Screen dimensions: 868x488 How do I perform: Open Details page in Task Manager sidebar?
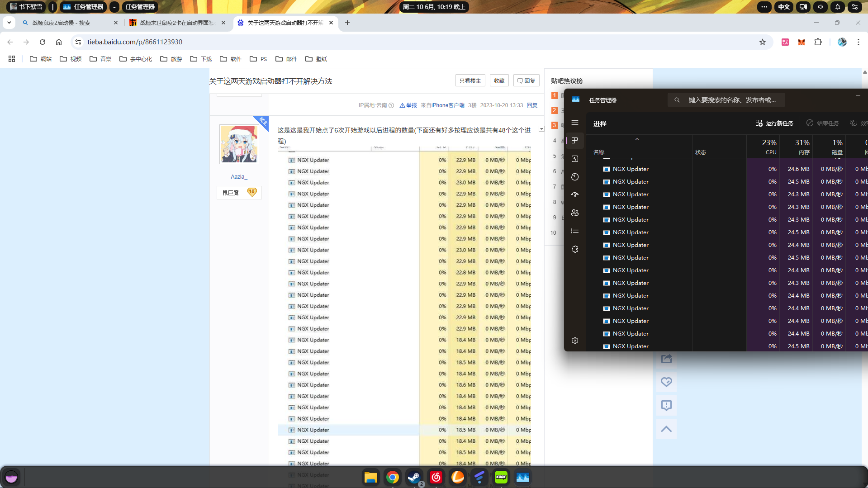coord(575,231)
